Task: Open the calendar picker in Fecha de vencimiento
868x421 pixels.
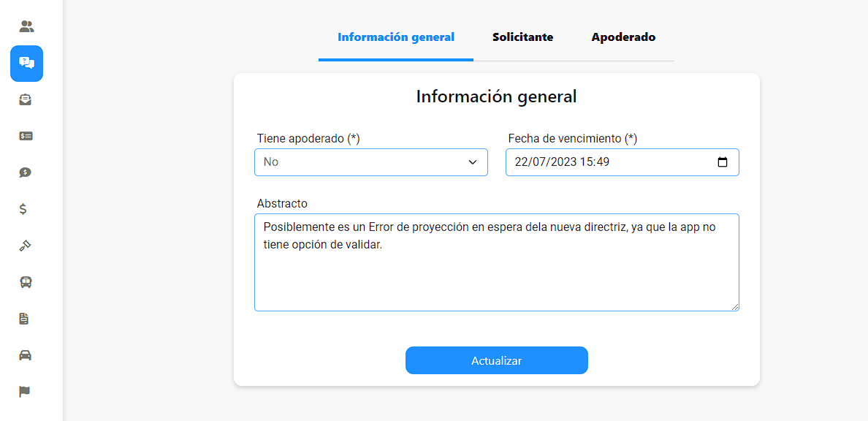Action: coord(723,162)
